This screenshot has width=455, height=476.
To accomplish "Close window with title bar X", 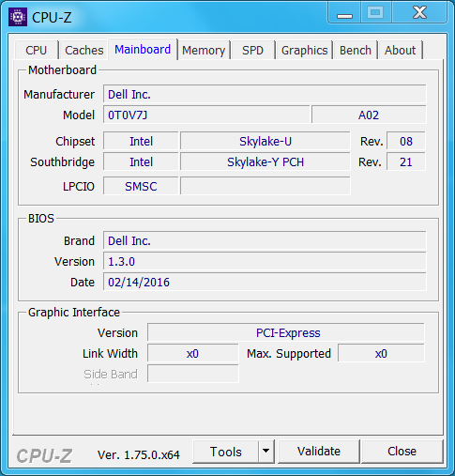I will pyautogui.click(x=419, y=13).
